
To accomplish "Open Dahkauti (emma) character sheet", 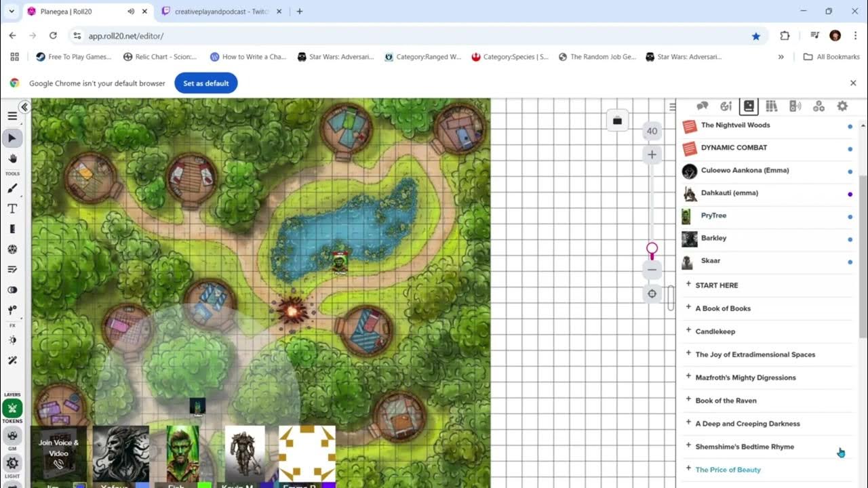I will tap(729, 193).
